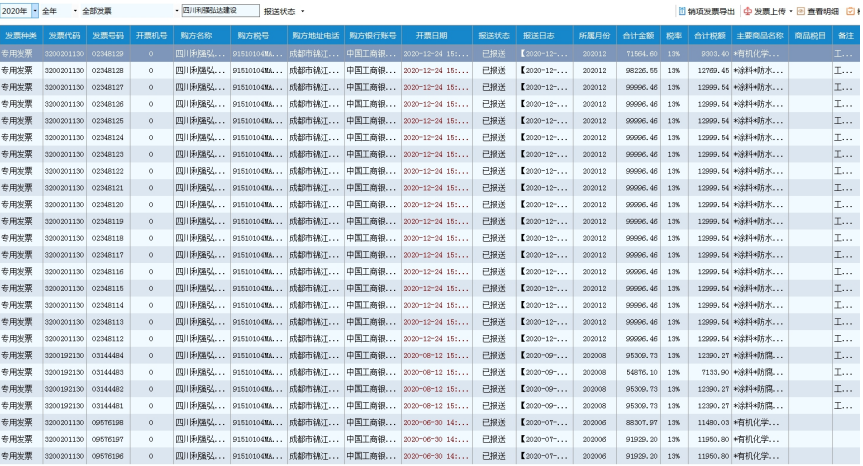Image resolution: width=863 pixels, height=466 pixels.
Task: Expand the 报送状态 filter dropdown
Action: pos(302,11)
